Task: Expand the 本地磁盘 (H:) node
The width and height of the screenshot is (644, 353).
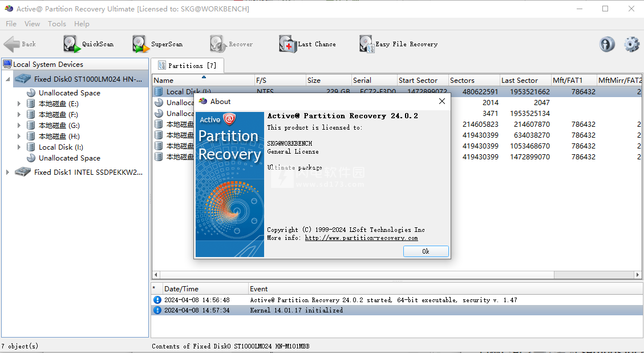Action: [x=19, y=136]
